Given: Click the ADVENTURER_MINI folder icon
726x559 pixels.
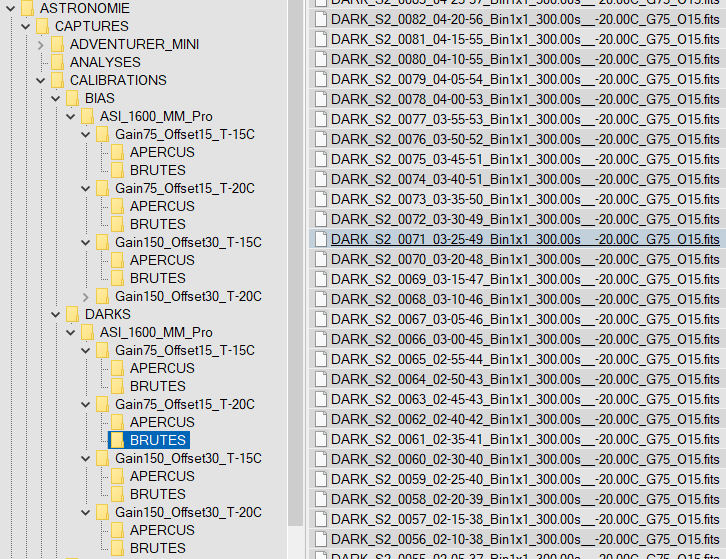Looking at the screenshot, I should coord(57,44).
